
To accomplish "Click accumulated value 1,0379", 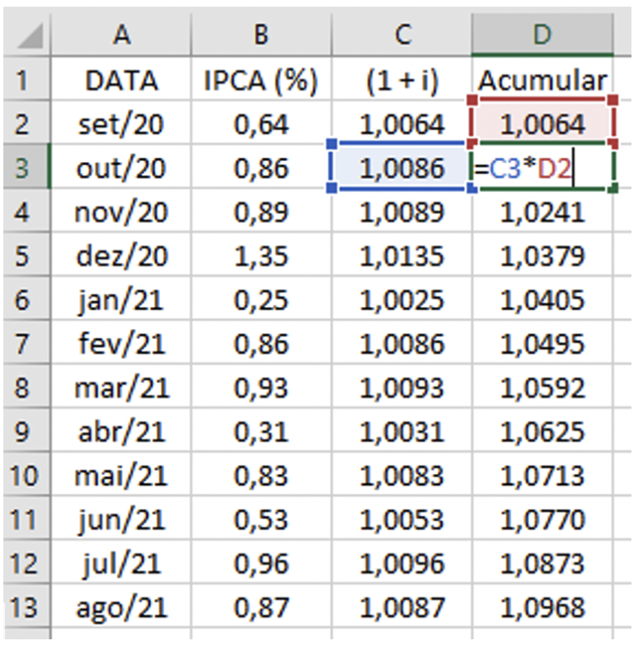I will pos(543,255).
